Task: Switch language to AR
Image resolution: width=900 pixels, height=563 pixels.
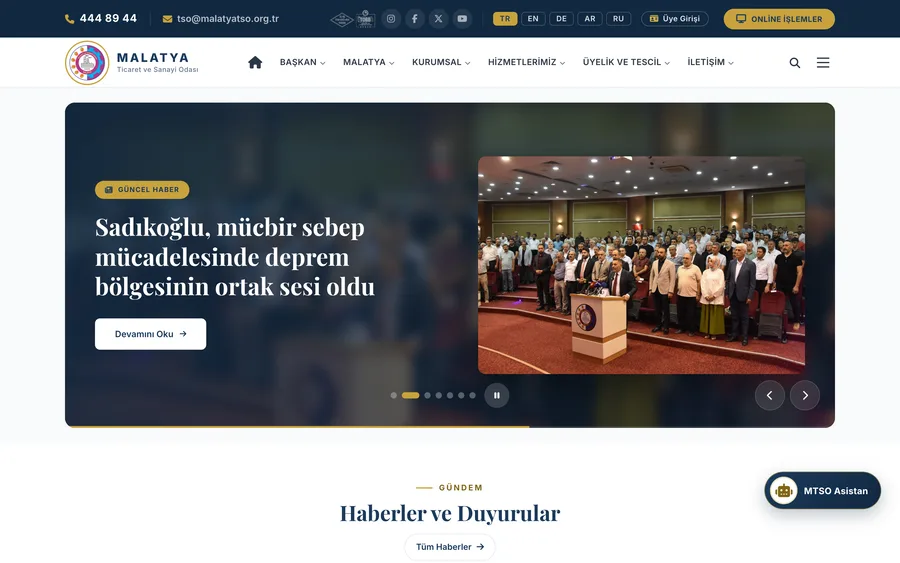Action: [x=589, y=19]
